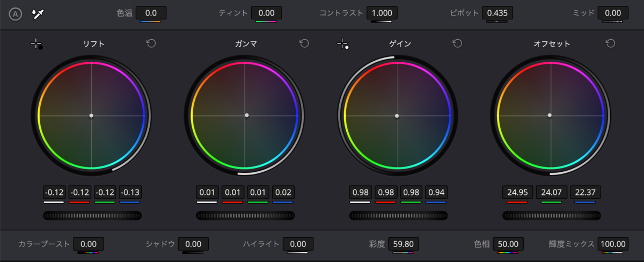Click the オフセット wheel title label
This screenshot has height=262, width=644.
[x=552, y=44]
